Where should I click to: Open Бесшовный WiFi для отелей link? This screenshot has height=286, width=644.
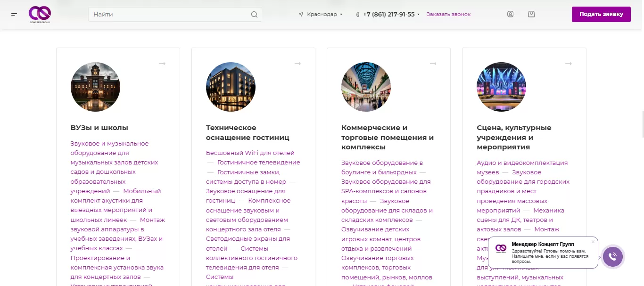250,153
